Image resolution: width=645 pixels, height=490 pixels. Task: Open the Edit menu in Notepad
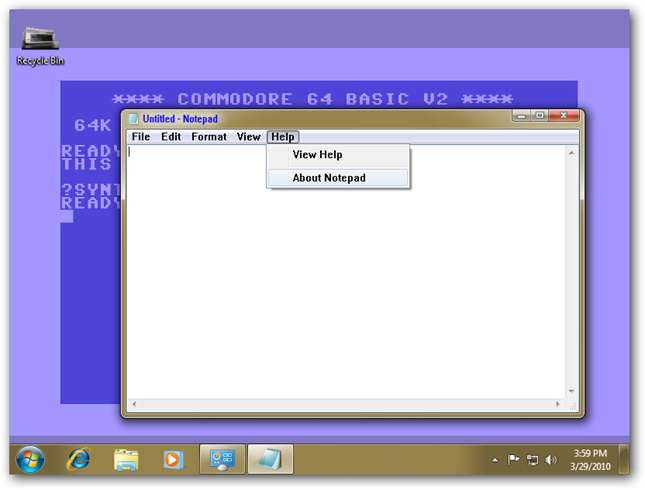coord(171,137)
